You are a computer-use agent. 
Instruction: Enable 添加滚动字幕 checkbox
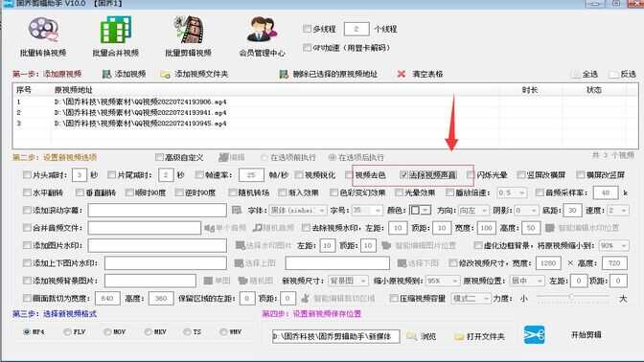coord(27,210)
